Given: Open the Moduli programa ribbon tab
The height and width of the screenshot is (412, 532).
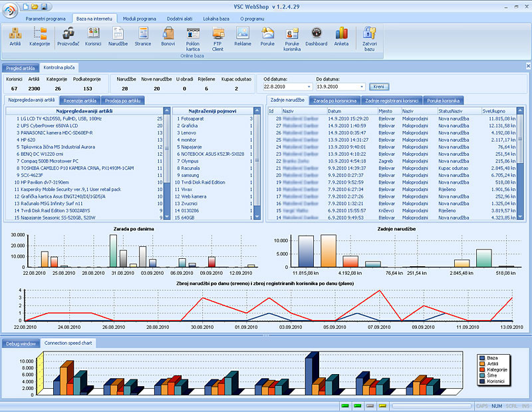Looking at the screenshot, I should click(139, 18).
